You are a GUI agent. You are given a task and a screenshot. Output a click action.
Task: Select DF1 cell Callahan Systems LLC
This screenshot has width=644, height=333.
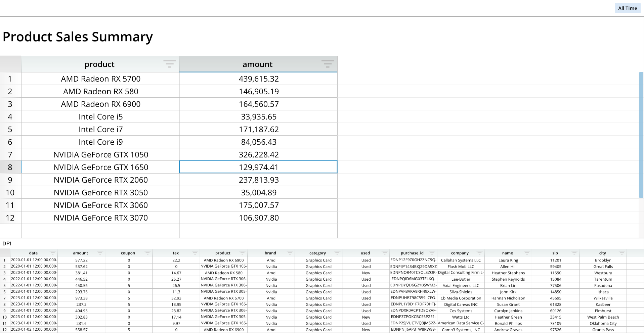pyautogui.click(x=461, y=260)
